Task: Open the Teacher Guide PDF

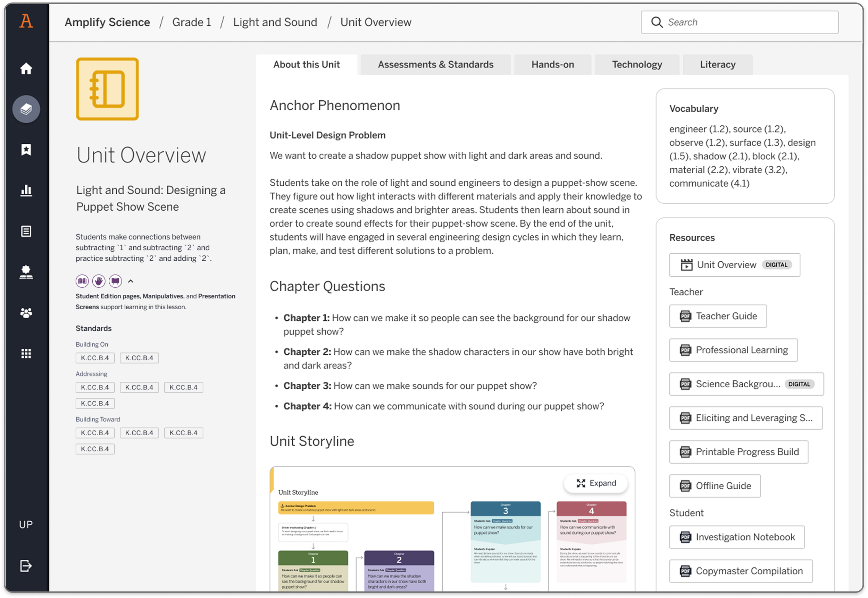Action: (x=718, y=316)
